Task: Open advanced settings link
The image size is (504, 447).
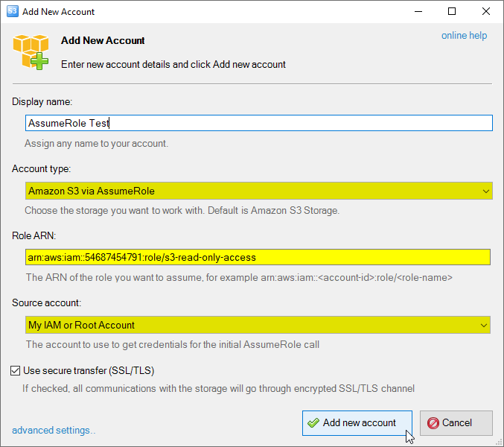Action: [x=54, y=430]
